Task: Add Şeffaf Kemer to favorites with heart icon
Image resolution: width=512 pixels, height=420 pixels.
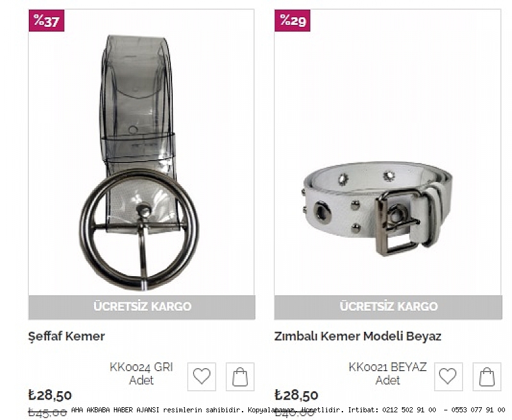Action: coord(202,377)
